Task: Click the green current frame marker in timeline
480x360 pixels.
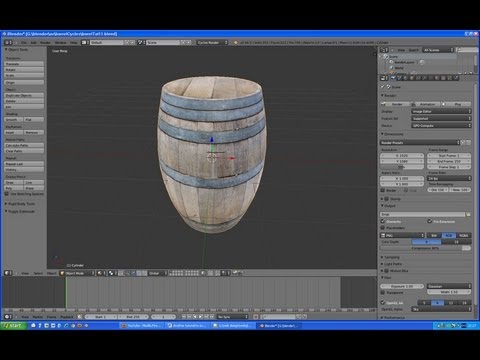Action: [66, 293]
